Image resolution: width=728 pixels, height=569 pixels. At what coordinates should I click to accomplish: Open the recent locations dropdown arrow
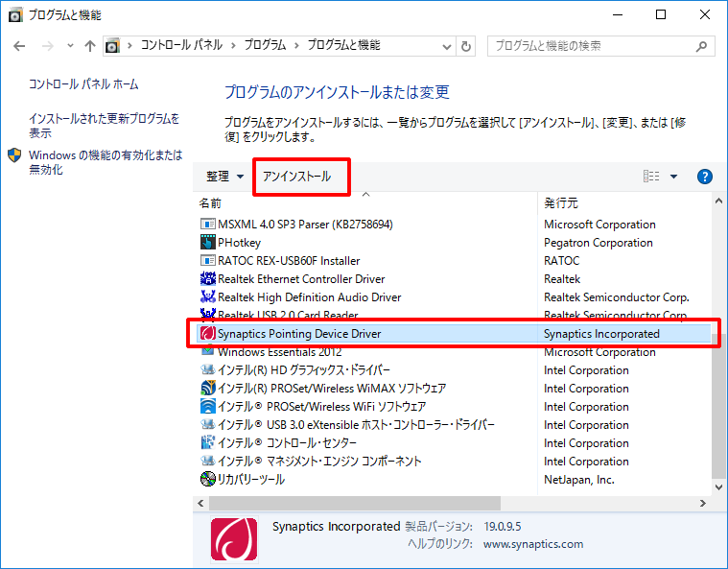70,45
